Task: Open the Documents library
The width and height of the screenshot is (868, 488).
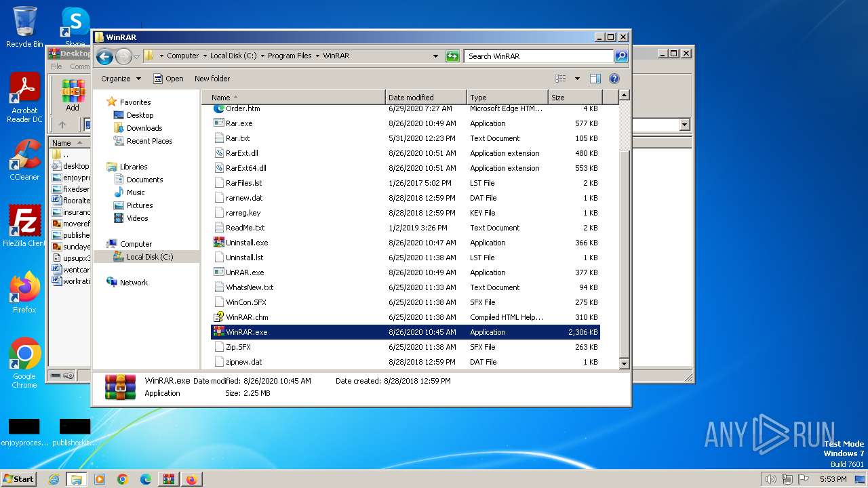Action: [x=144, y=180]
